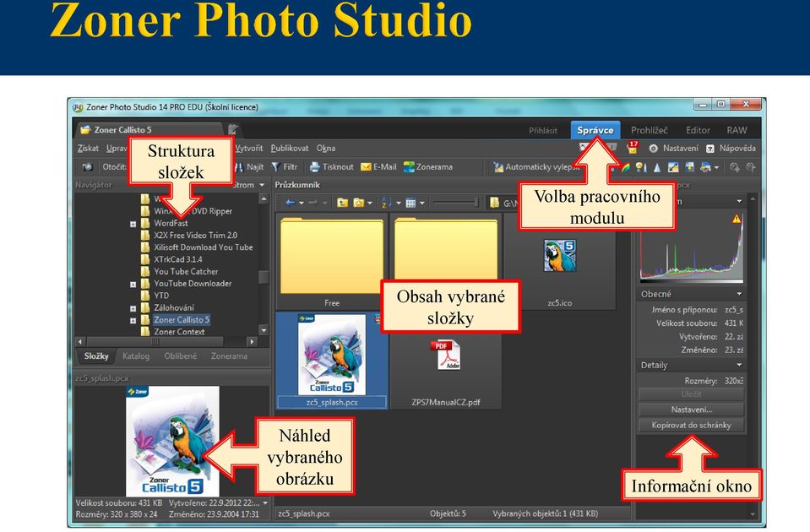Open the Katalog navigator tab
Image resolution: width=810 pixels, height=532 pixels.
click(x=136, y=356)
